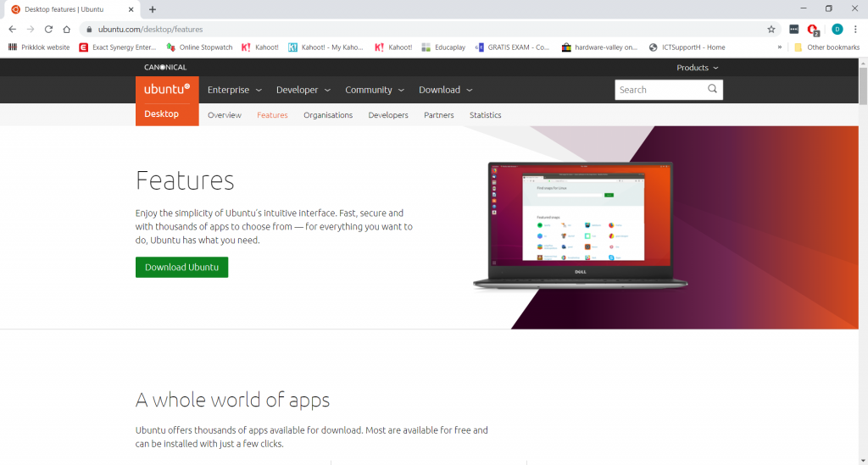Open the first Kahoot! bookmark

point(260,47)
